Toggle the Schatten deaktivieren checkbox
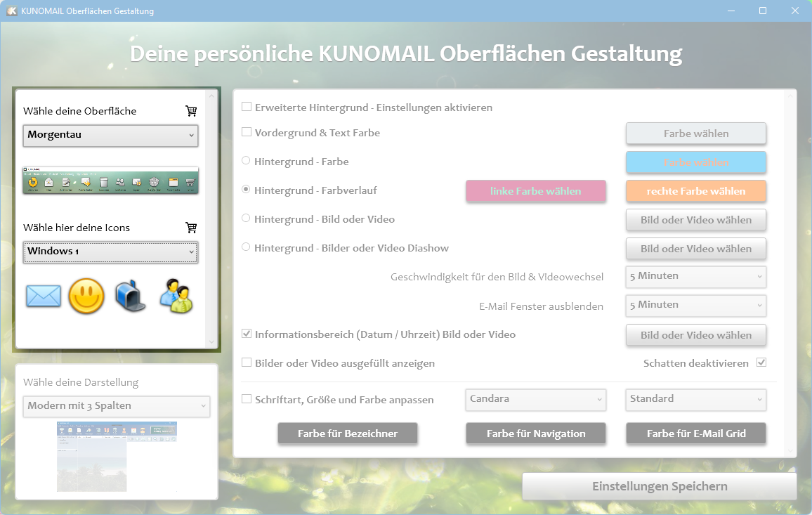The image size is (812, 515). 761,363
